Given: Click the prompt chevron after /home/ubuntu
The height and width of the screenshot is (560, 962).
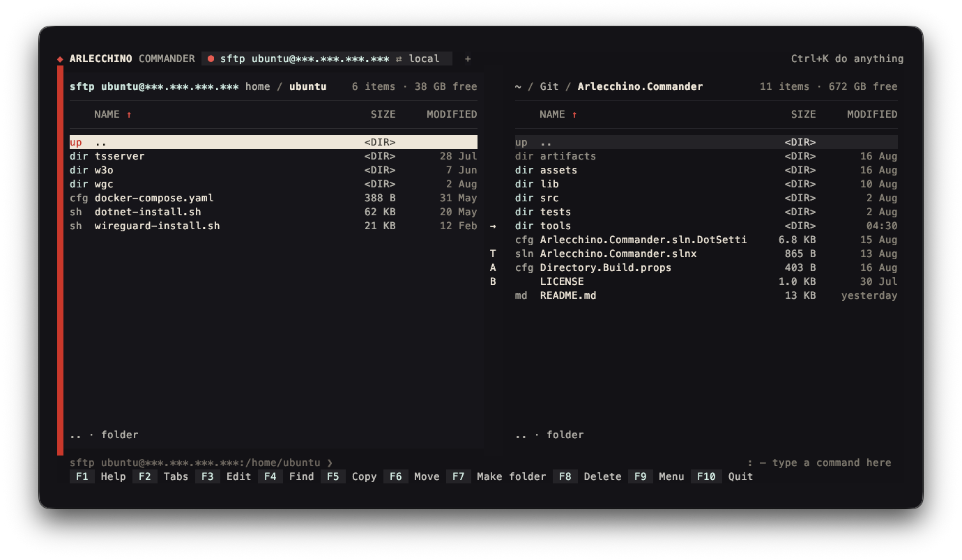Looking at the screenshot, I should tap(330, 463).
